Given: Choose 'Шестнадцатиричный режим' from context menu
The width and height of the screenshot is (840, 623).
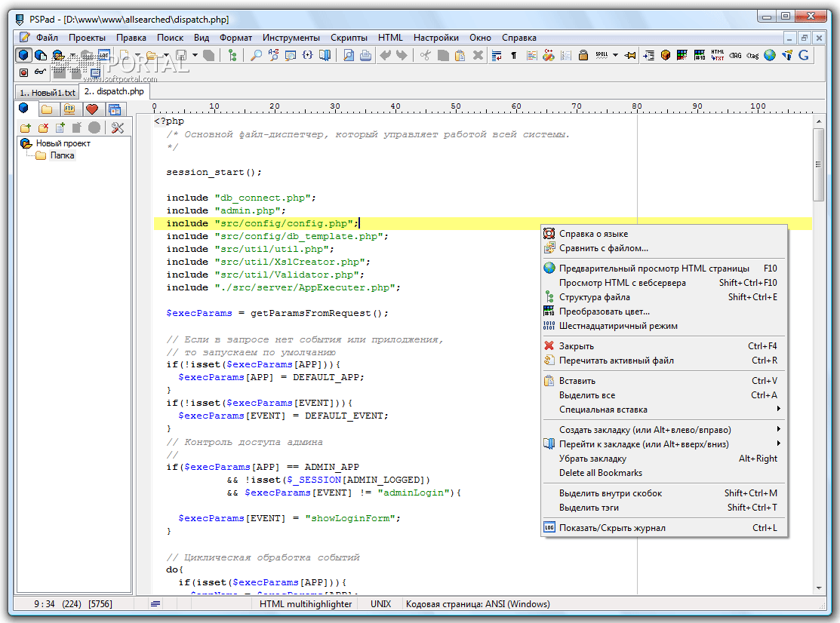Looking at the screenshot, I should [617, 326].
